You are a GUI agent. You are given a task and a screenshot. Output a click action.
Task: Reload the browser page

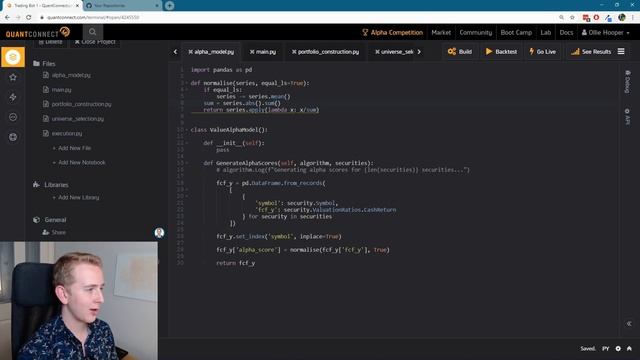point(29,17)
